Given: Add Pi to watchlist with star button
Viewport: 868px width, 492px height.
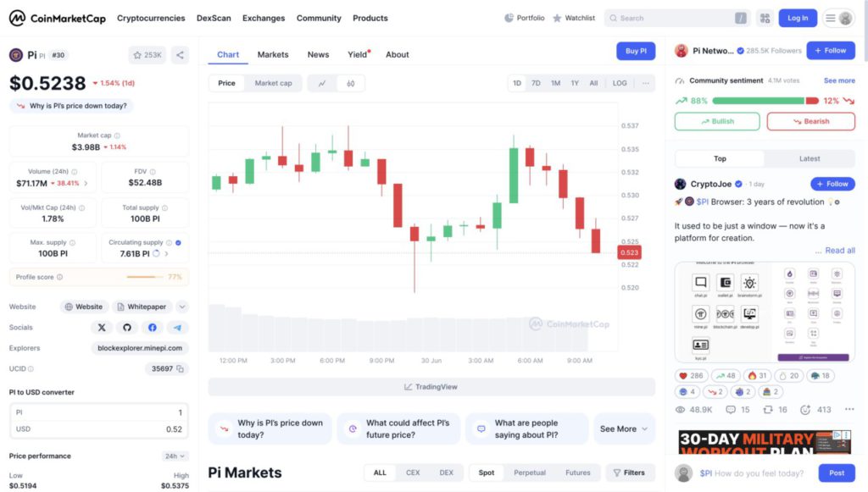Looking at the screenshot, I should coord(147,55).
